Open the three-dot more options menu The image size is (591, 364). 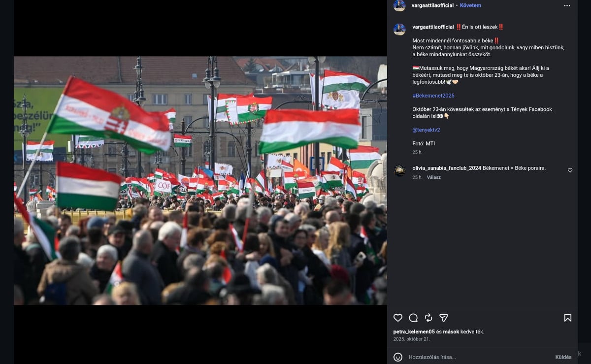(x=567, y=5)
